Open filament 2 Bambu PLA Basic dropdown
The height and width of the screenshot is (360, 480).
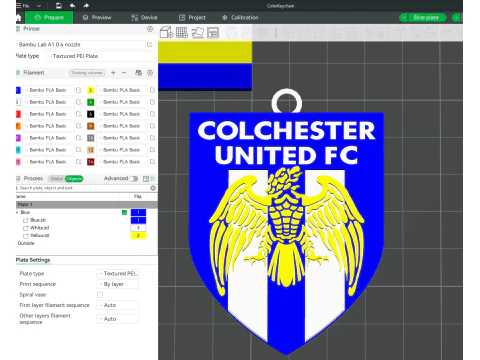122,90
